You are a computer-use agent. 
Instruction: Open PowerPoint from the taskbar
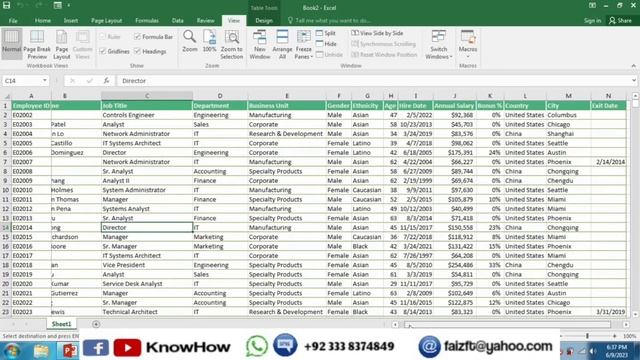point(69,350)
